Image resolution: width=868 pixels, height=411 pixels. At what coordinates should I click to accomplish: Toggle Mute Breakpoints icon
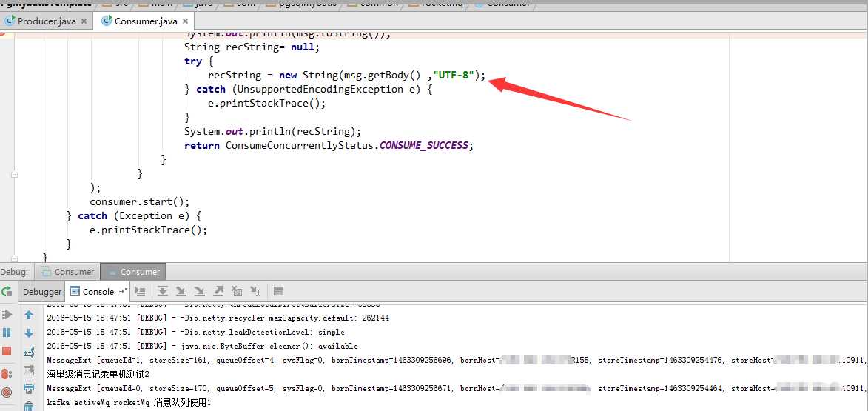(x=7, y=392)
